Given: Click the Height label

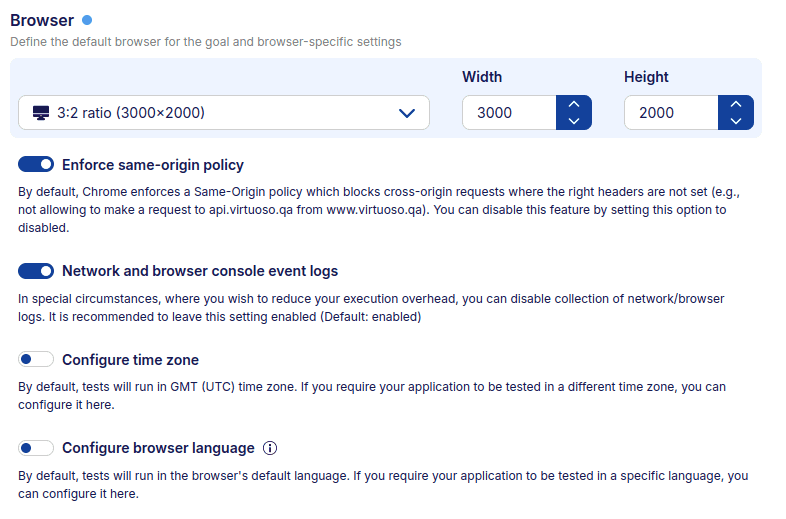Looking at the screenshot, I should coord(646,77).
